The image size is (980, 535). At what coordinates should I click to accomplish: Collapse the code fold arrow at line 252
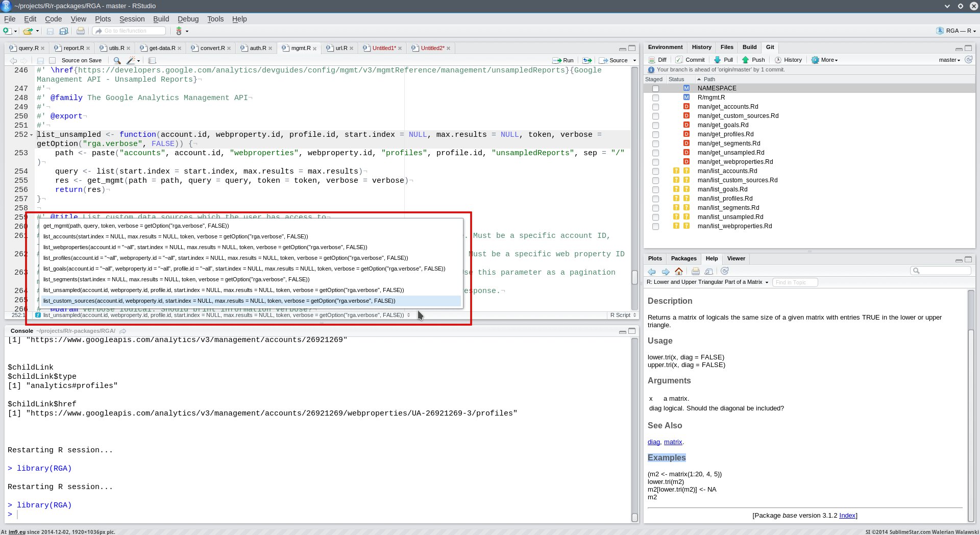click(32, 135)
